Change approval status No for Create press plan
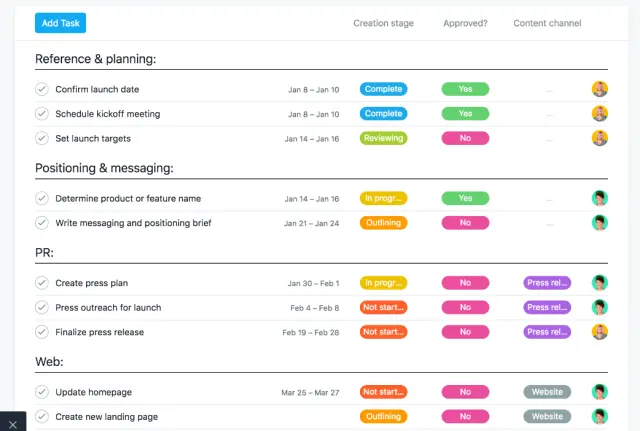This screenshot has width=640, height=431. tap(465, 283)
